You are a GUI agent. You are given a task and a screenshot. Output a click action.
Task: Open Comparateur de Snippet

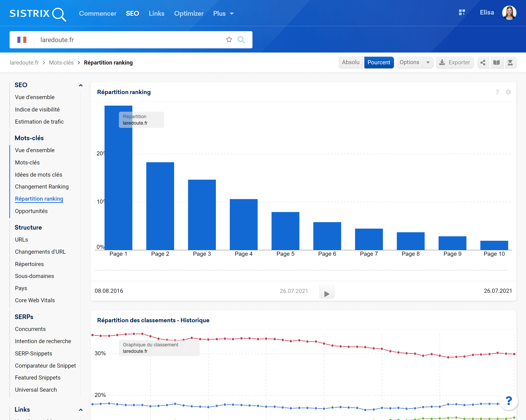[45, 366]
